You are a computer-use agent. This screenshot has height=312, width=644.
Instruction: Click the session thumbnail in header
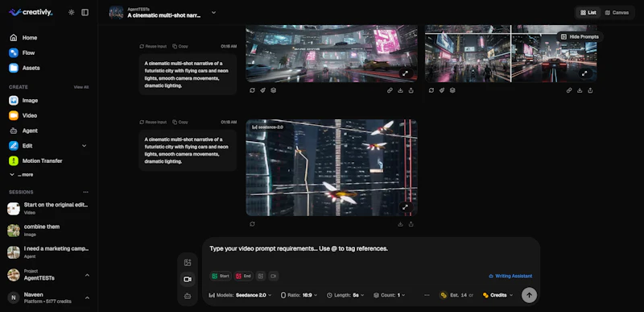[x=116, y=13]
